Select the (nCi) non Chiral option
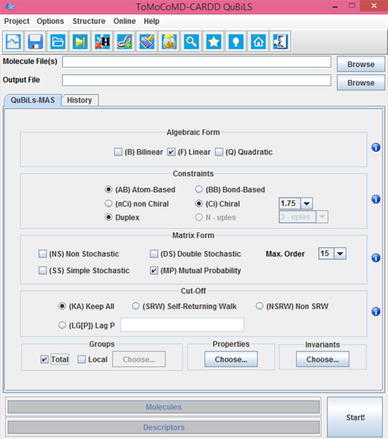 coord(109,203)
